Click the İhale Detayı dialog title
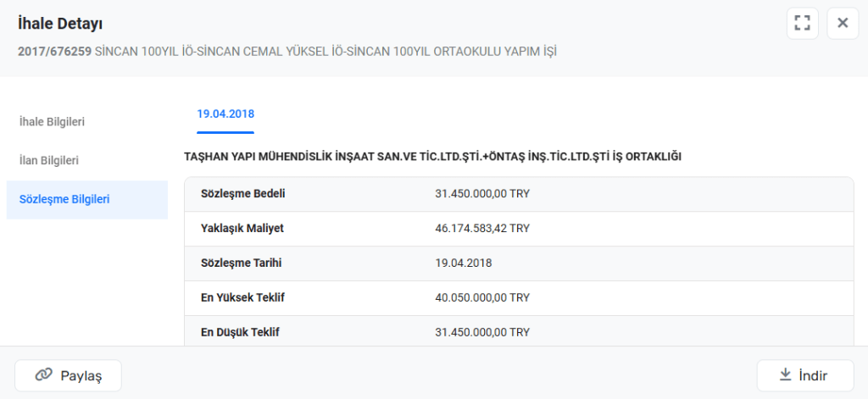The width and height of the screenshot is (868, 399). [x=60, y=24]
